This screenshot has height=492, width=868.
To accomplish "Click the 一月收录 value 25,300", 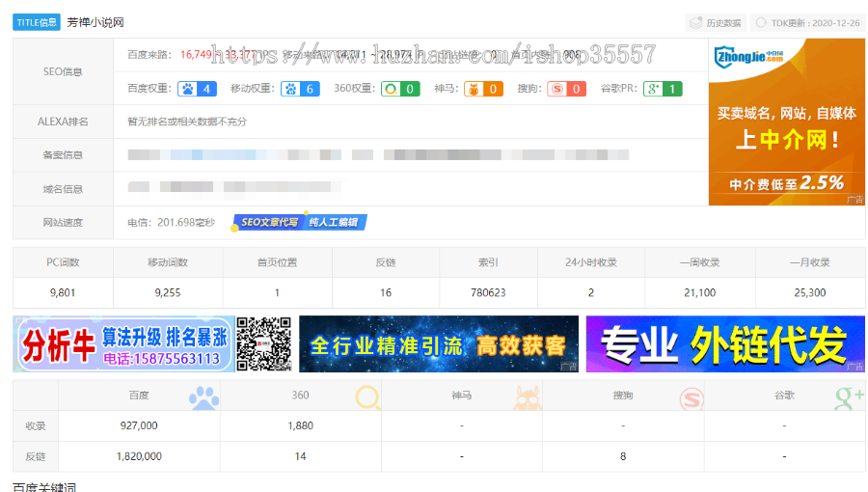I will 810,292.
